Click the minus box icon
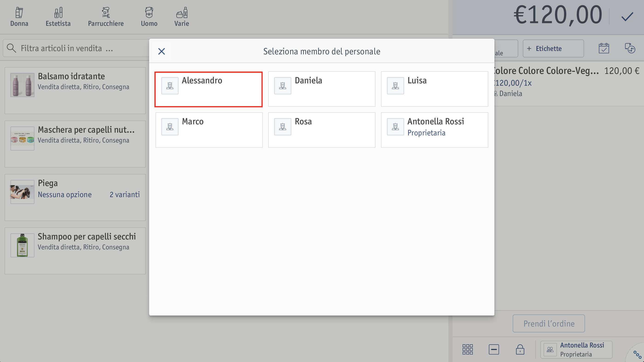Viewport: 644px width, 362px height. pyautogui.click(x=493, y=350)
